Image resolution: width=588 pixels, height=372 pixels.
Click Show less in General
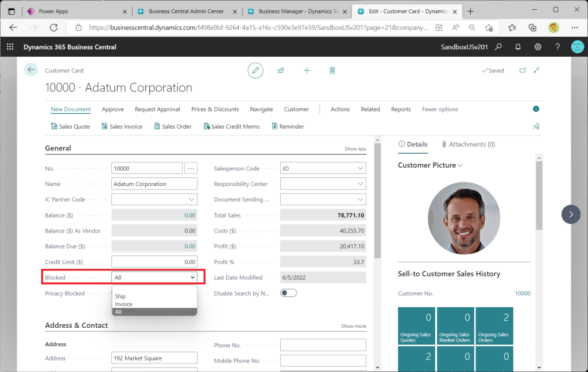355,149
